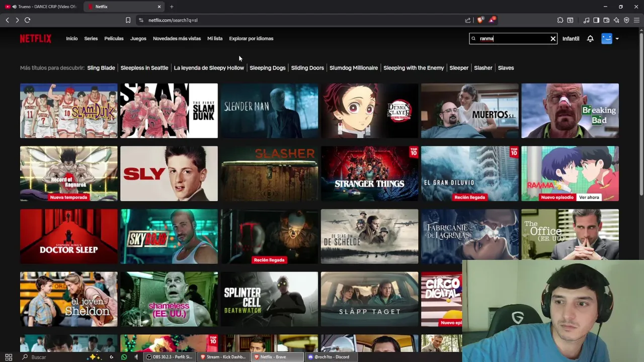The width and height of the screenshot is (644, 362).
Task: Open a new browser tab with the plus
Action: pyautogui.click(x=172, y=7)
